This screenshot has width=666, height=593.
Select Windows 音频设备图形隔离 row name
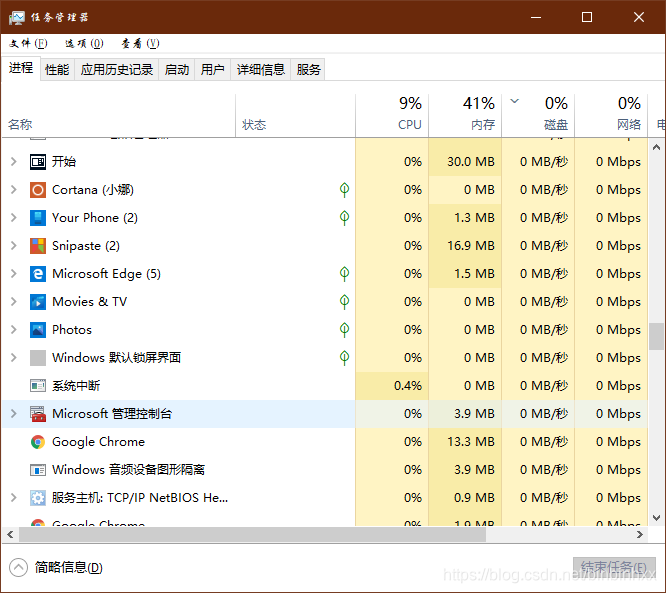coord(128,470)
